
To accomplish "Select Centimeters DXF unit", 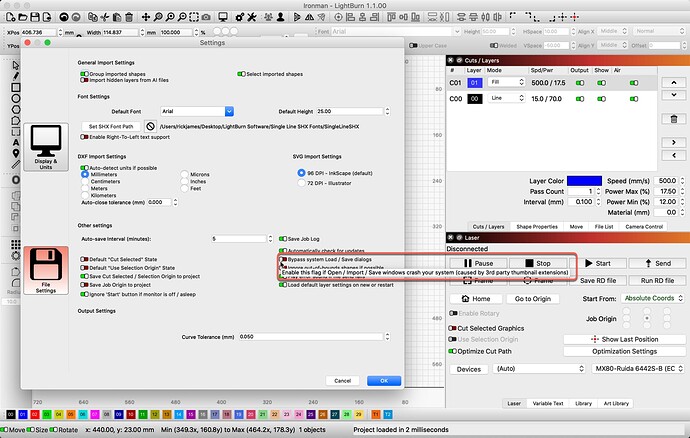I will (x=85, y=181).
